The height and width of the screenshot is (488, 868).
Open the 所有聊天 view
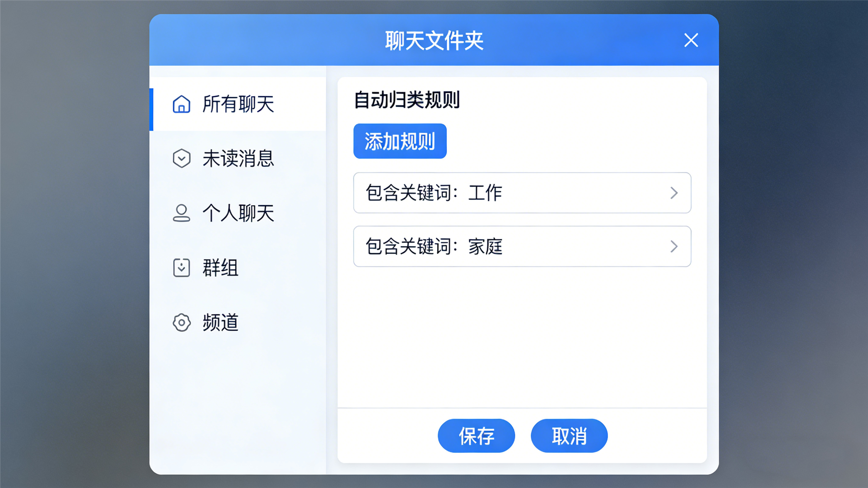coord(238,104)
